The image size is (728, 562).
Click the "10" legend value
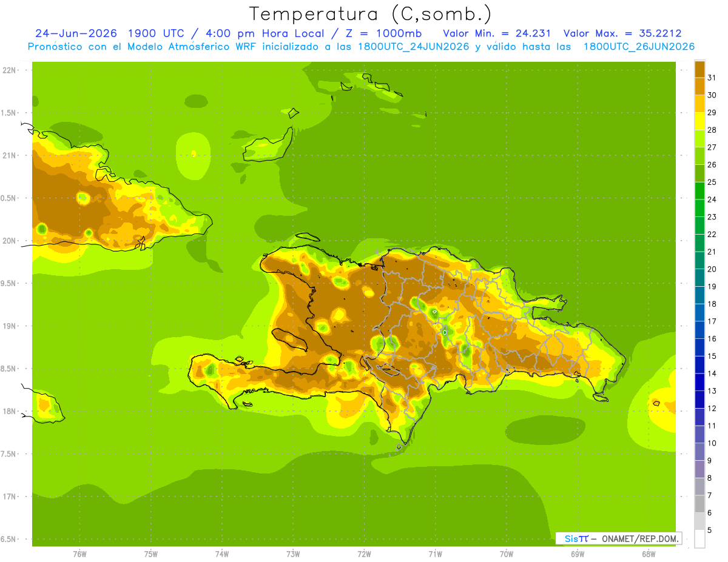712,443
